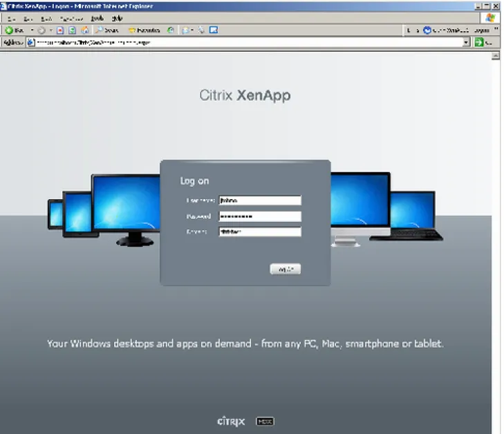Click the green Back arrow button
The width and height of the screenshot is (504, 434).
coord(14,30)
